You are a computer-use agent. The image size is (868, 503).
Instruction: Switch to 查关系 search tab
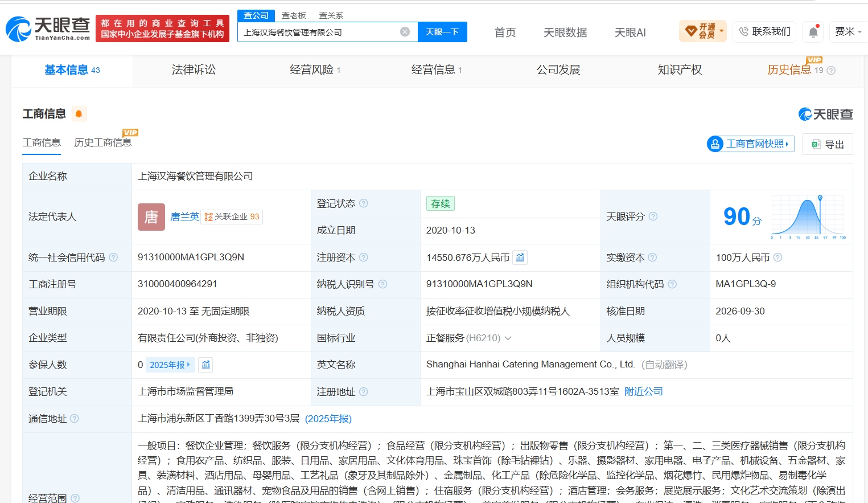(331, 15)
